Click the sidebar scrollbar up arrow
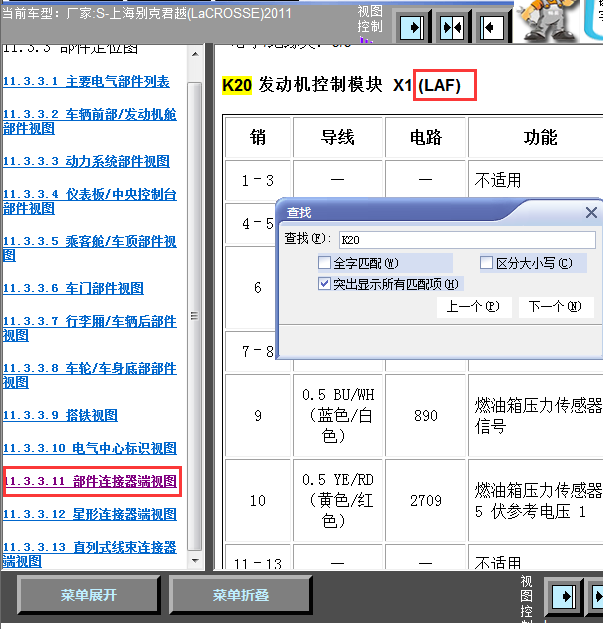 (x=195, y=54)
